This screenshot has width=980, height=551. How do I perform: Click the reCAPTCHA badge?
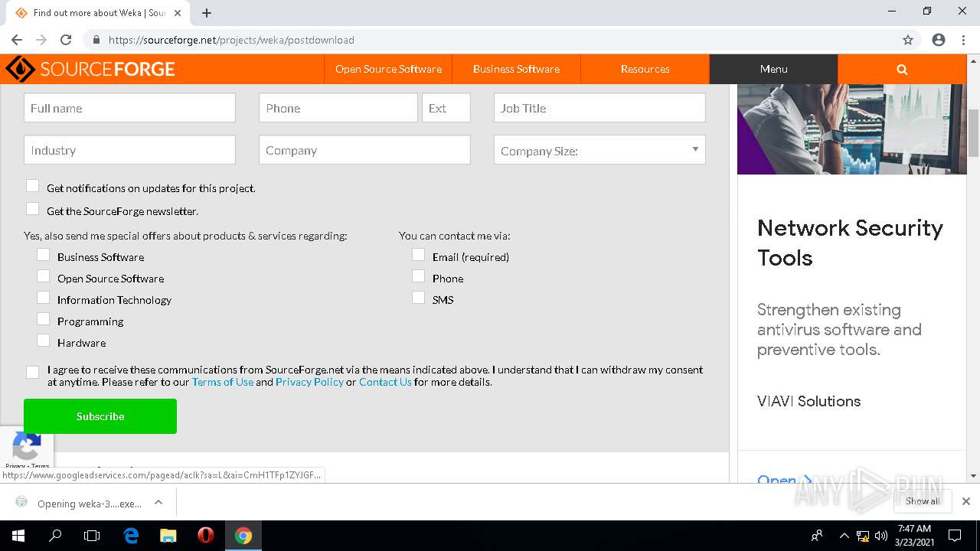[x=27, y=448]
